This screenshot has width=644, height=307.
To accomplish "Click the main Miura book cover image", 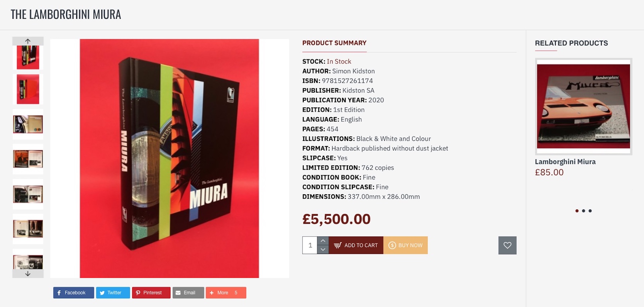I will tap(169, 158).
